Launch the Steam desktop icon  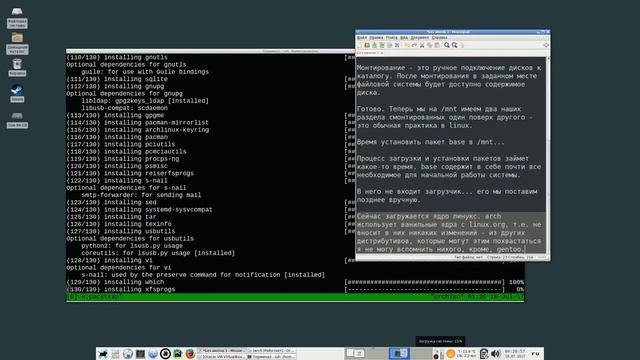[17, 93]
